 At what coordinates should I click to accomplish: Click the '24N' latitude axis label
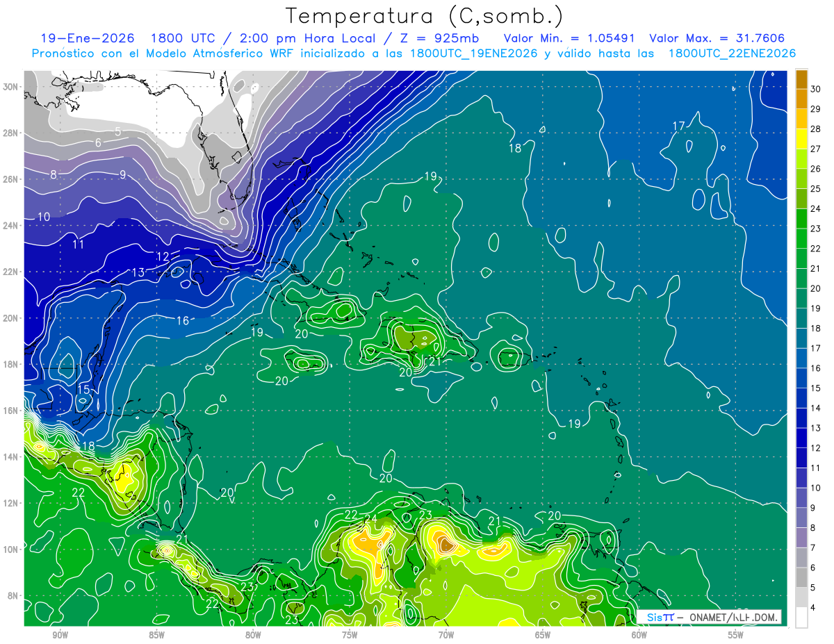coord(11,226)
